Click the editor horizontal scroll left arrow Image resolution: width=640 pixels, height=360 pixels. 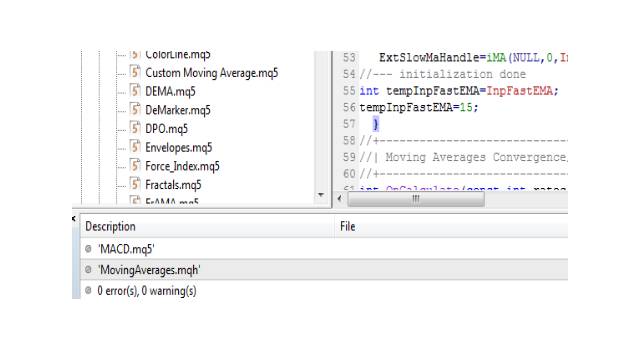(340, 199)
